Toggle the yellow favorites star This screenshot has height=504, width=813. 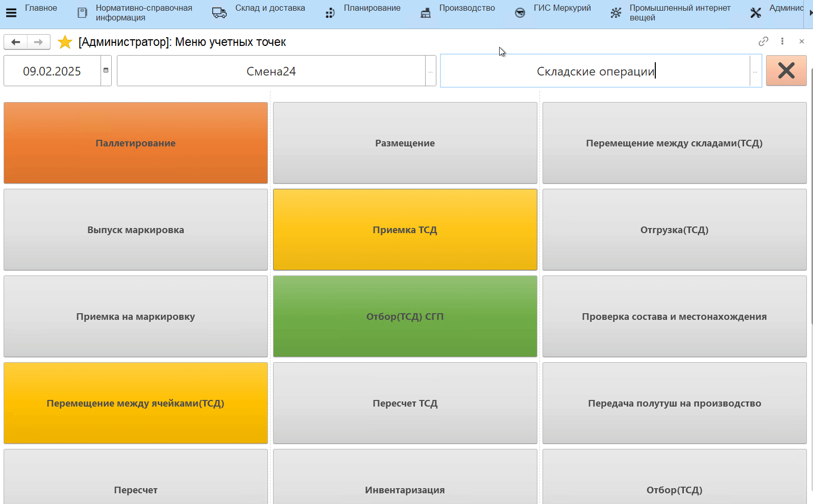coord(65,42)
